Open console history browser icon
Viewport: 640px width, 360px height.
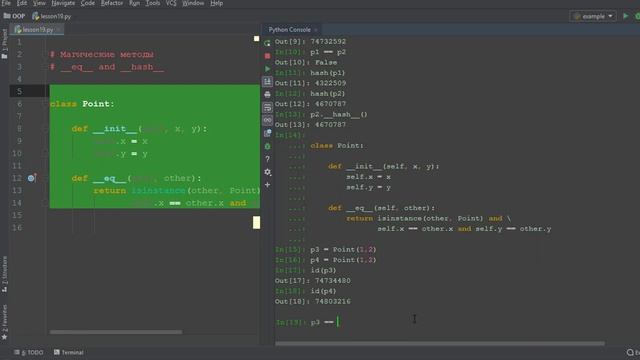point(267,133)
